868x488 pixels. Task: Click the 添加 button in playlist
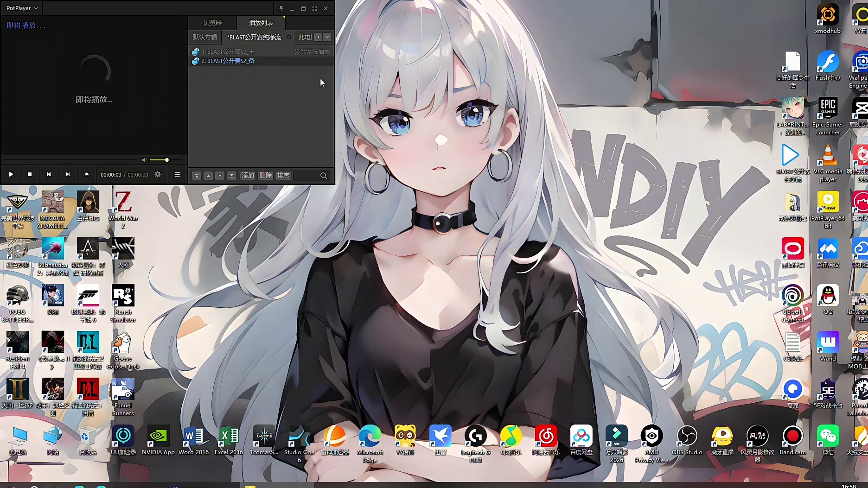[248, 176]
